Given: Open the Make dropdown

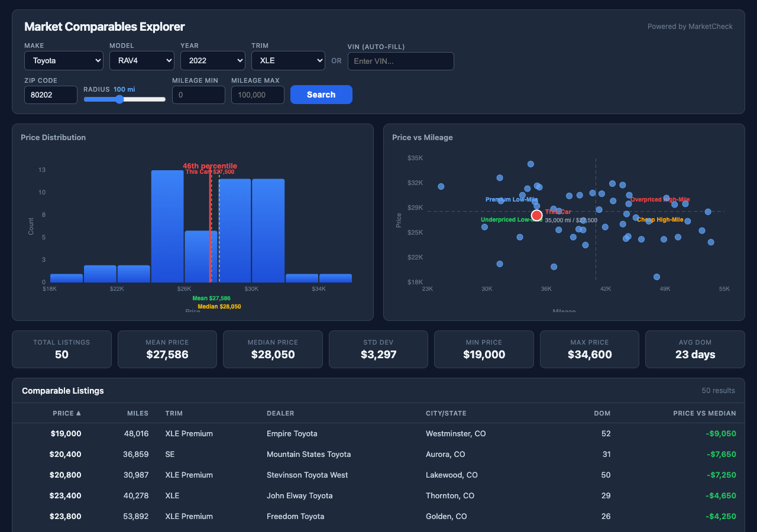Looking at the screenshot, I should click(x=63, y=60).
